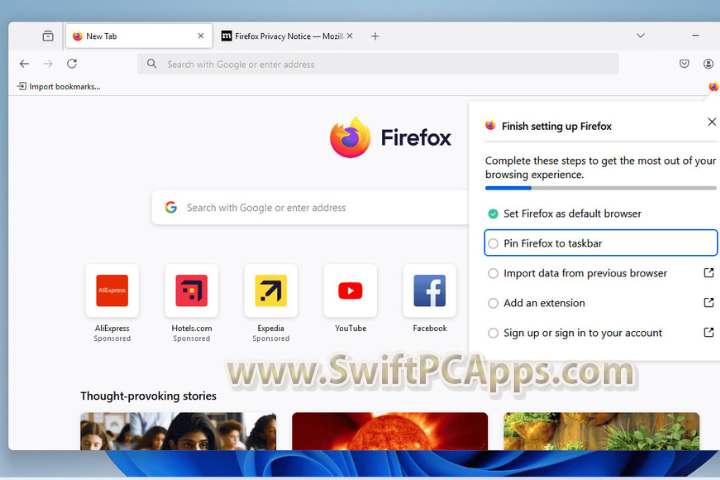The width and height of the screenshot is (720, 480).
Task: Select the Set Firefox as default browser step
Action: click(x=601, y=214)
